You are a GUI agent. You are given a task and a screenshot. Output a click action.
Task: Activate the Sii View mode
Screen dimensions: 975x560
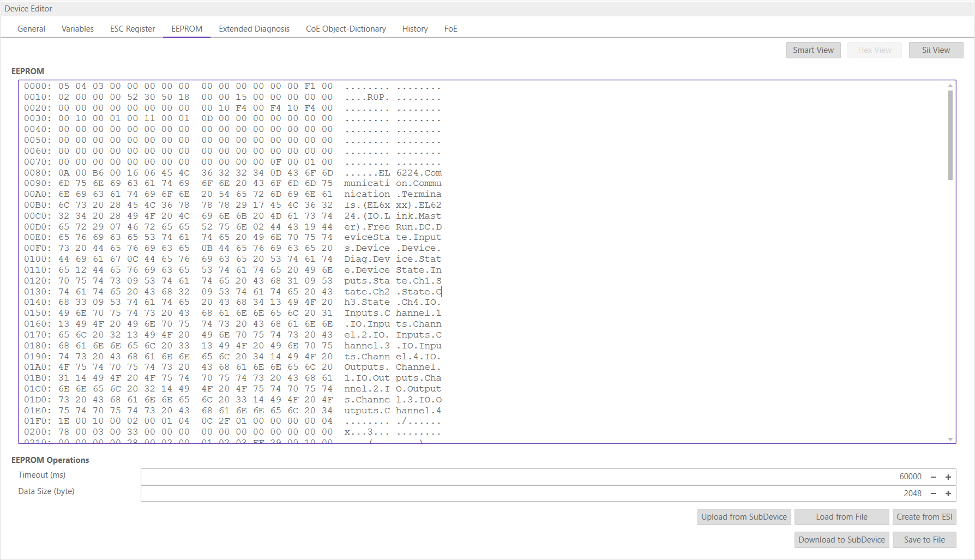(x=936, y=50)
